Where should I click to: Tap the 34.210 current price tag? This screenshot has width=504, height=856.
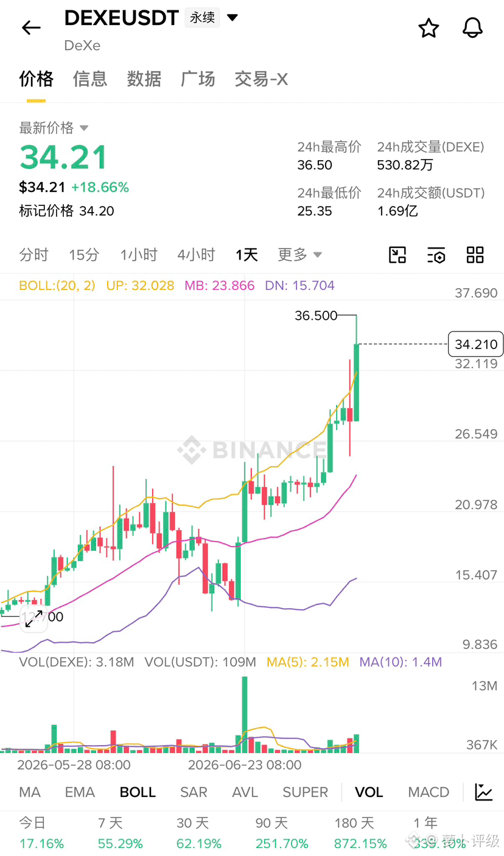pyautogui.click(x=476, y=344)
